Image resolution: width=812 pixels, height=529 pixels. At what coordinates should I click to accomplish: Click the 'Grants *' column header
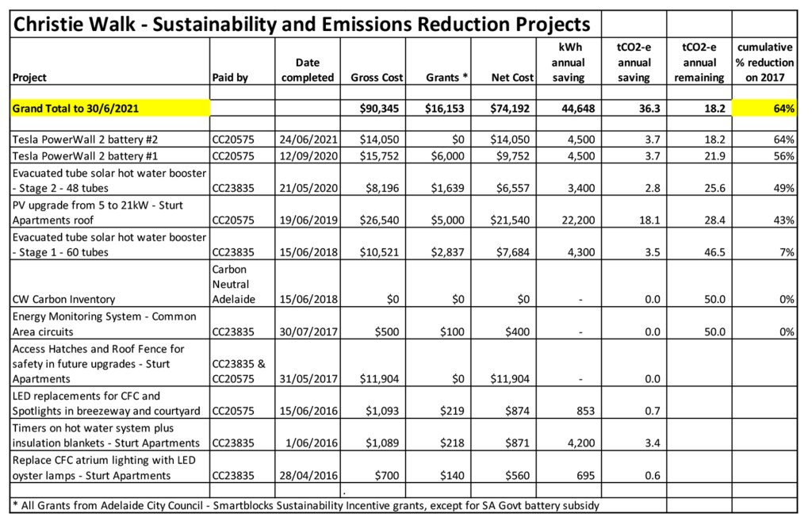coord(442,78)
